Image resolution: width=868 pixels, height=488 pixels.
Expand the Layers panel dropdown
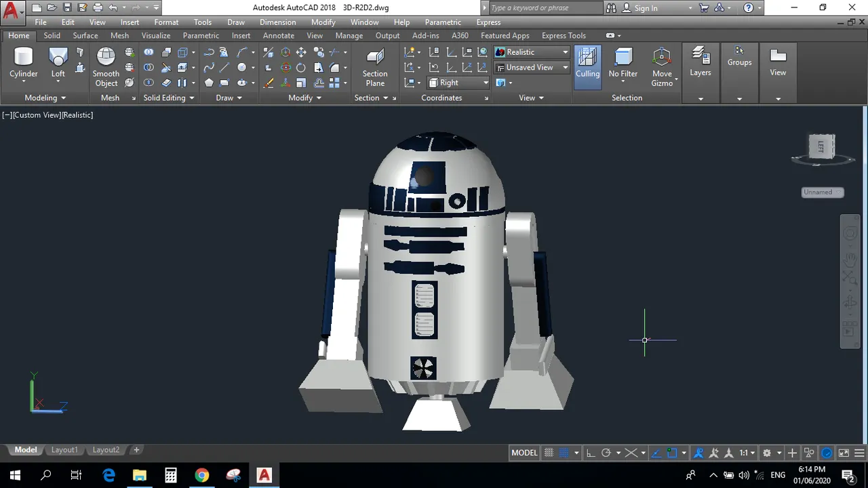click(701, 99)
